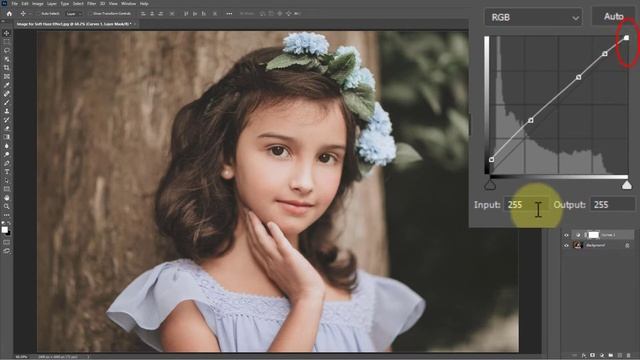Click the Input value field
This screenshot has height=360, width=640.
(526, 204)
